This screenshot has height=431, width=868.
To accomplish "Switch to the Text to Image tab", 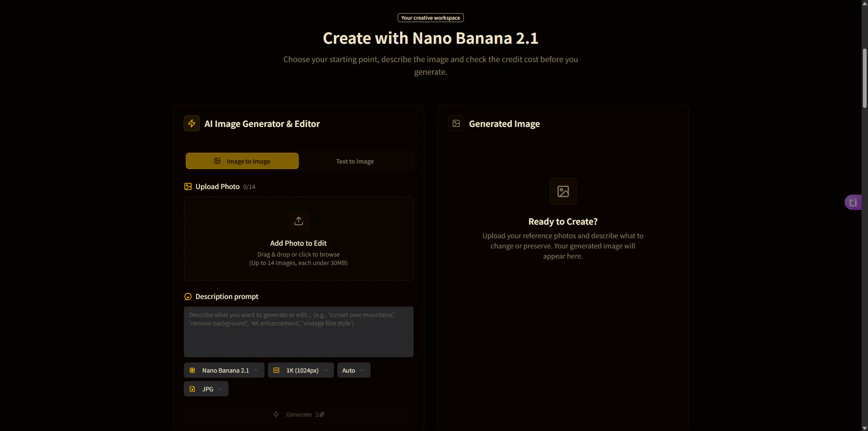I will click(355, 161).
